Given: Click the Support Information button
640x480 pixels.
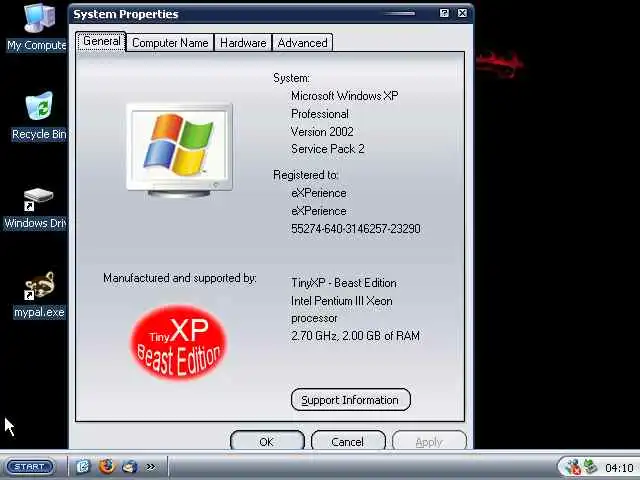Looking at the screenshot, I should coord(350,400).
